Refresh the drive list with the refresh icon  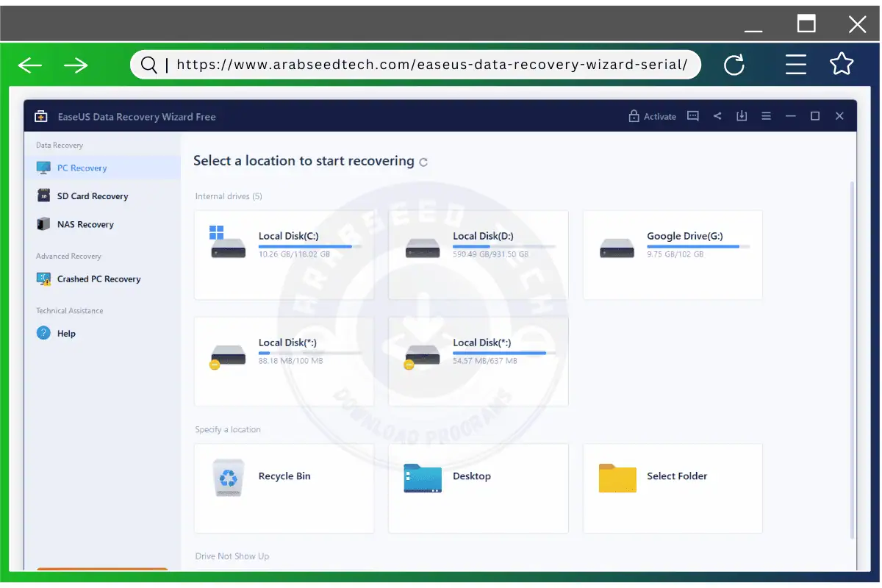click(423, 162)
